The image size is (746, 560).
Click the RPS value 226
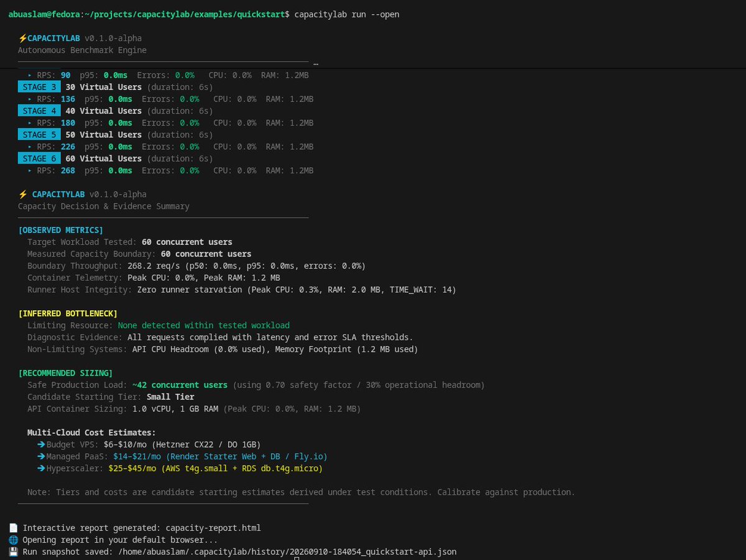point(68,147)
